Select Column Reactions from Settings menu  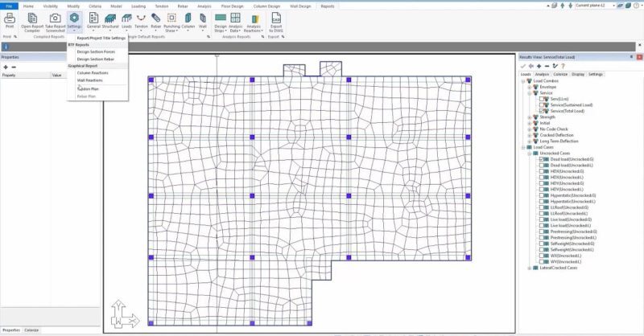tap(93, 73)
